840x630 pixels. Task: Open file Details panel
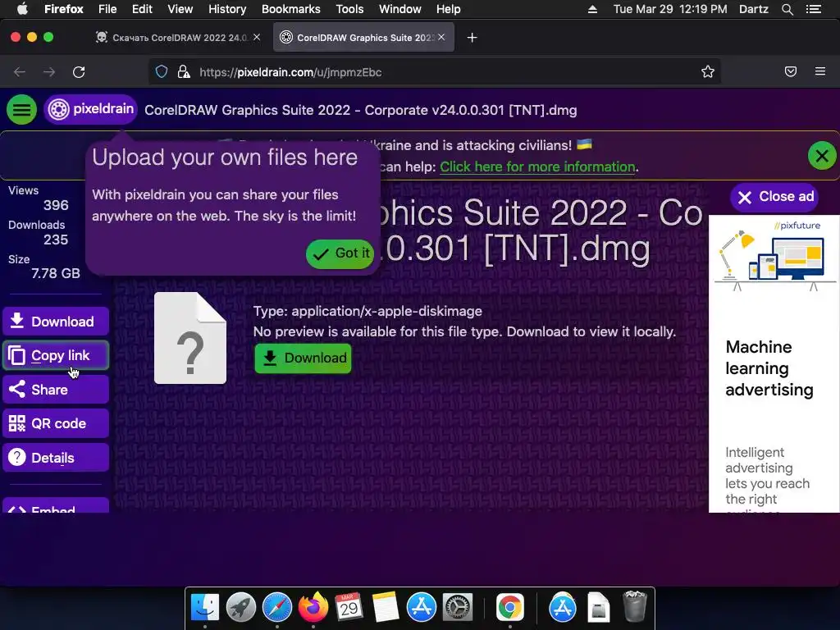tap(56, 458)
